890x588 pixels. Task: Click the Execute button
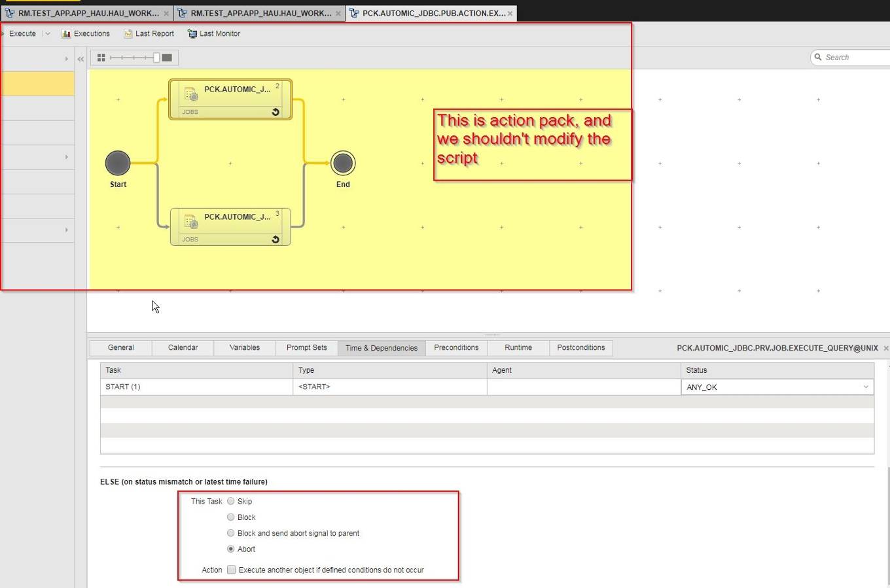pyautogui.click(x=22, y=33)
